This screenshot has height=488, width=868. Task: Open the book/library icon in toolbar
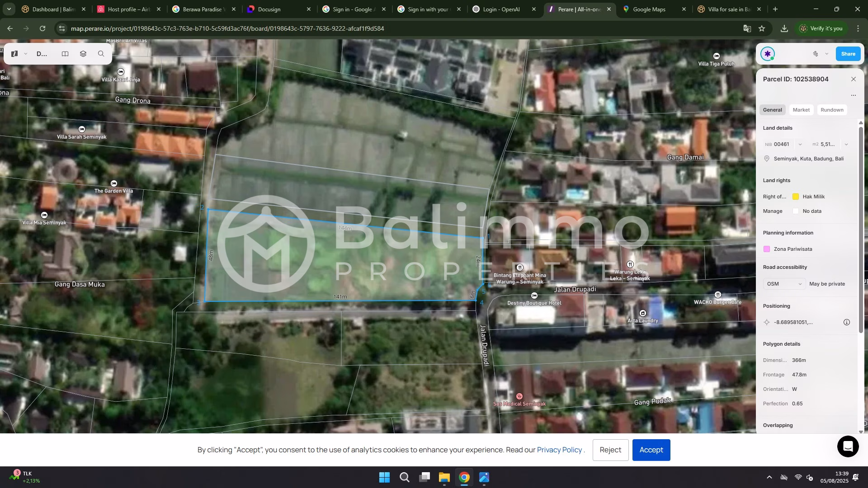[x=65, y=54]
